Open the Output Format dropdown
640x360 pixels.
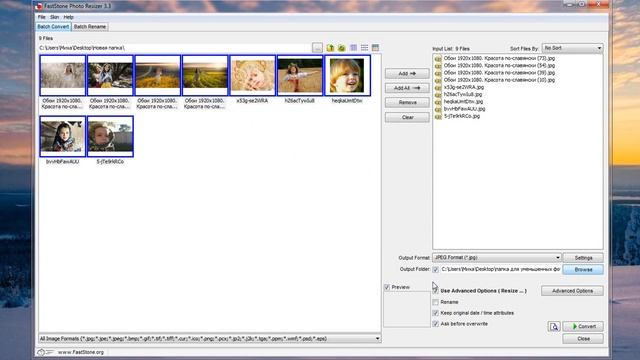point(497,258)
